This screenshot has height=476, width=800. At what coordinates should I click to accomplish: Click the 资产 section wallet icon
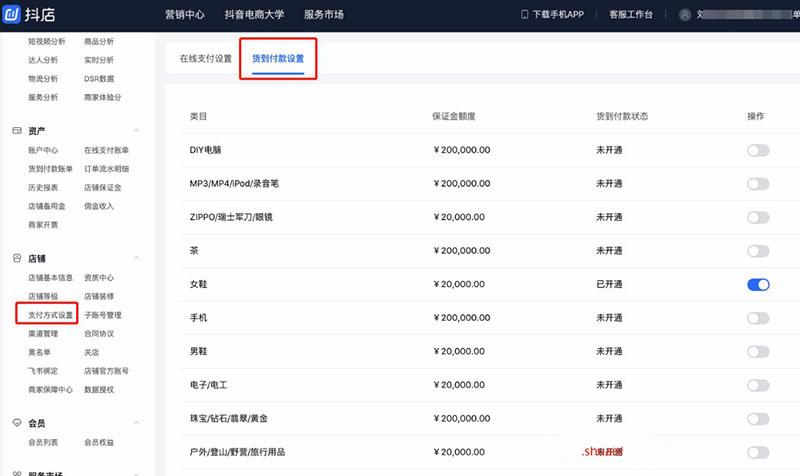coord(16,131)
